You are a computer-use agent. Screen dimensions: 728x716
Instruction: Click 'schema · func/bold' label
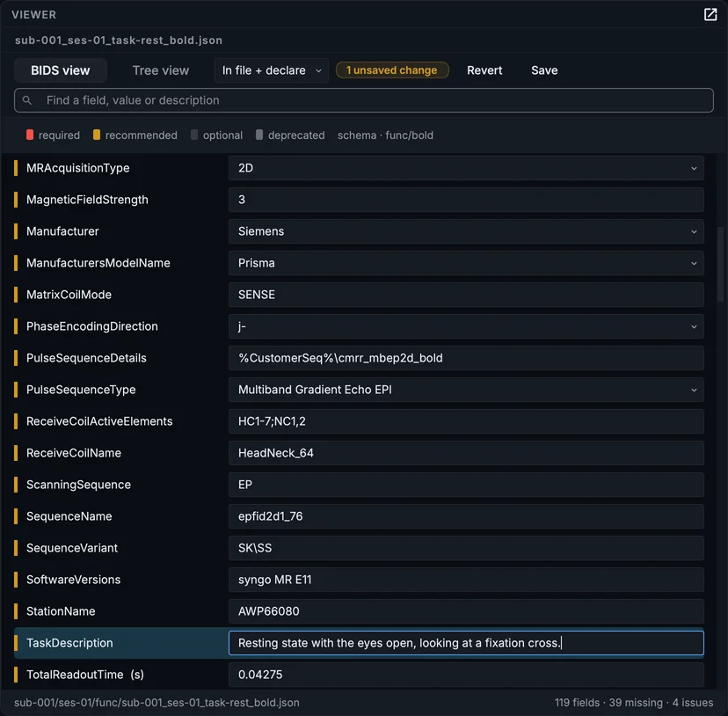(x=385, y=135)
